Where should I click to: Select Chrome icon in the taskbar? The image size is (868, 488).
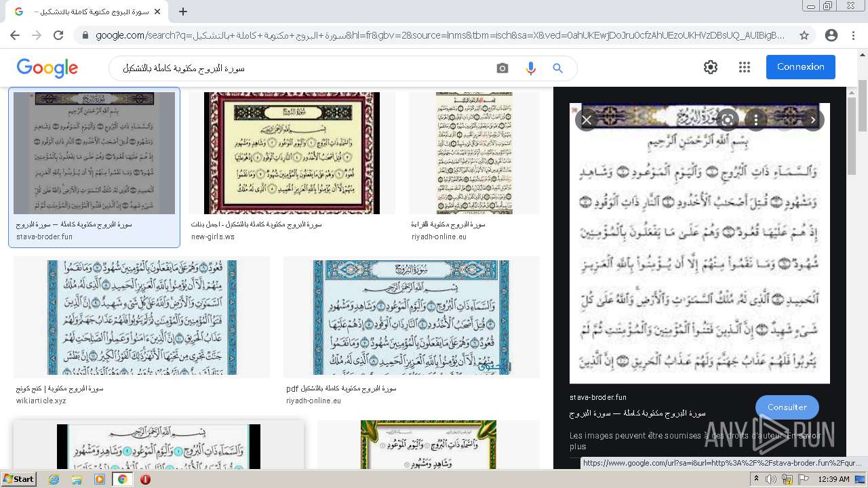pyautogui.click(x=122, y=479)
